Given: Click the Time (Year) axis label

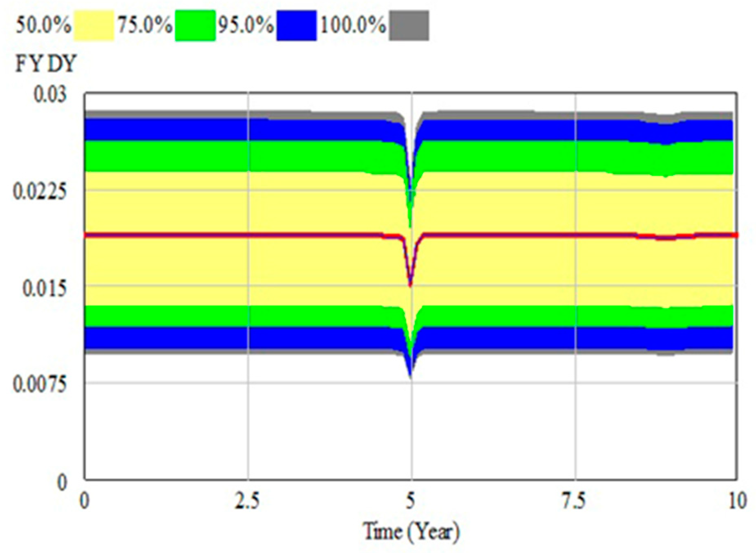Looking at the screenshot, I should [411, 532].
